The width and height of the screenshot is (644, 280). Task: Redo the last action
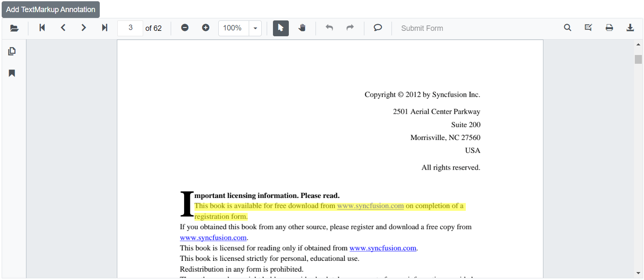click(350, 28)
